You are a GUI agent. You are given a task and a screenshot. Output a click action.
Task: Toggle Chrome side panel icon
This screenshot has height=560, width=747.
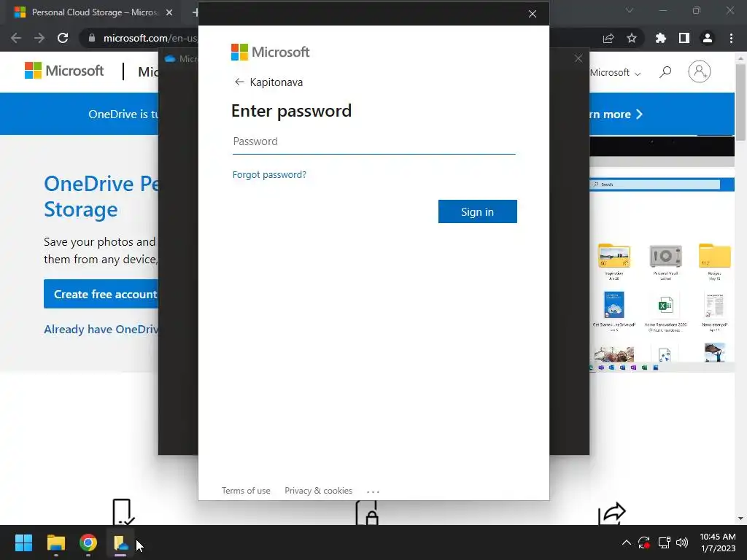coord(684,38)
